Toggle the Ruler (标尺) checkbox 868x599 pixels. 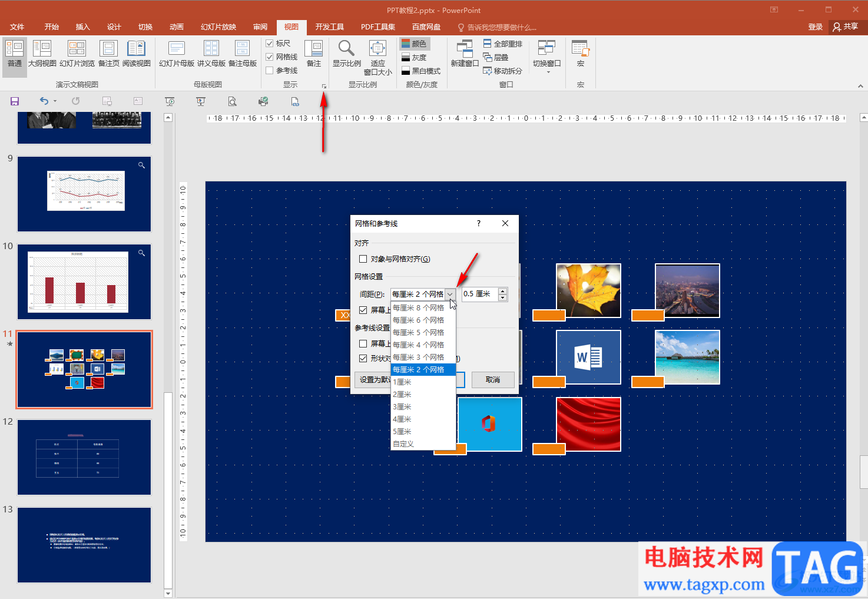click(270, 44)
